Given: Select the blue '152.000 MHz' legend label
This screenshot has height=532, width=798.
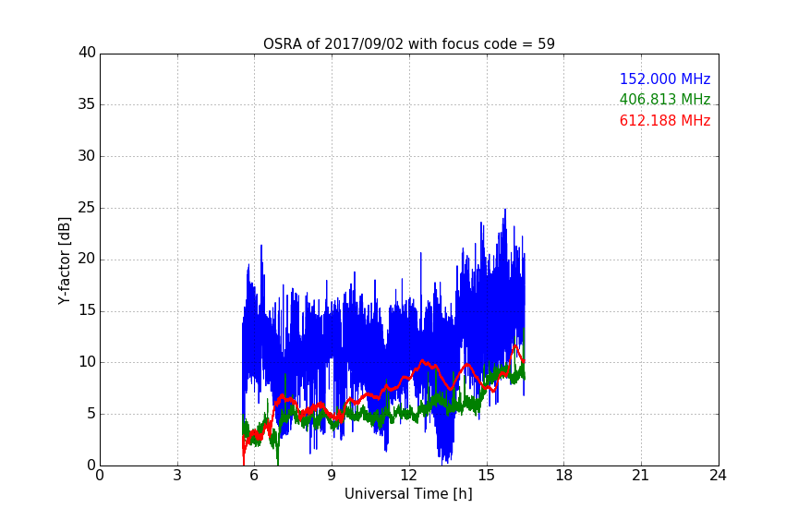Looking at the screenshot, I should coord(665,79).
